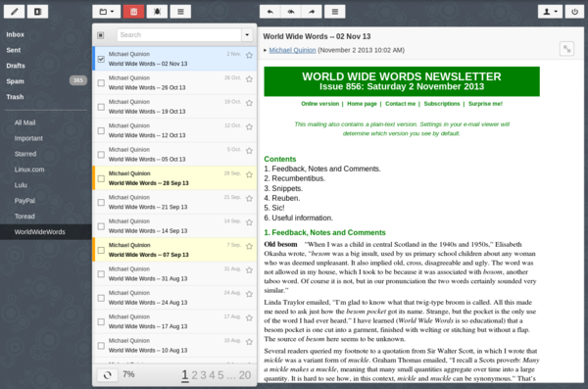Open the message view more-actions menu
Viewport: 588px width, 389px height.
coord(335,12)
